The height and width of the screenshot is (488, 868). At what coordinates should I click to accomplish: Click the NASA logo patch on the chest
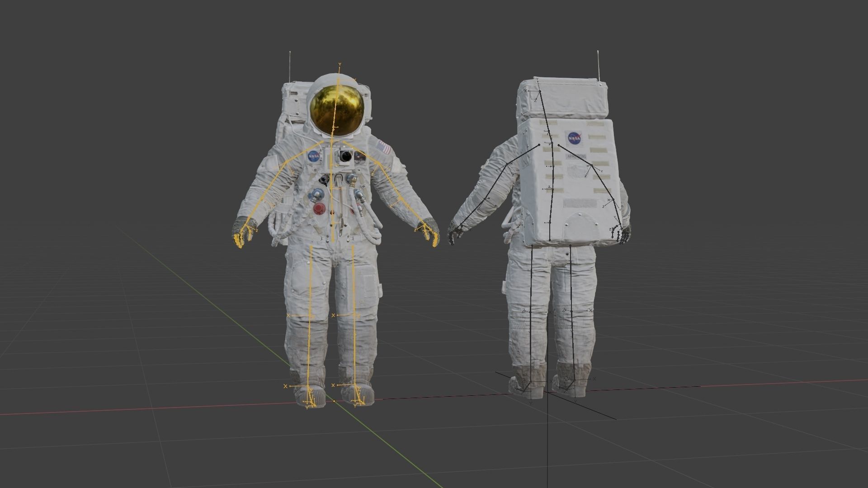313,156
